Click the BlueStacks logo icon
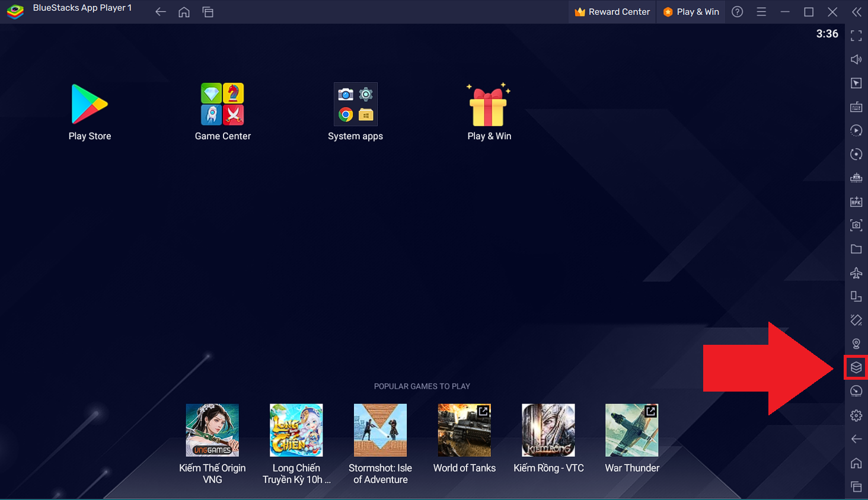This screenshot has width=868, height=500. (15, 11)
